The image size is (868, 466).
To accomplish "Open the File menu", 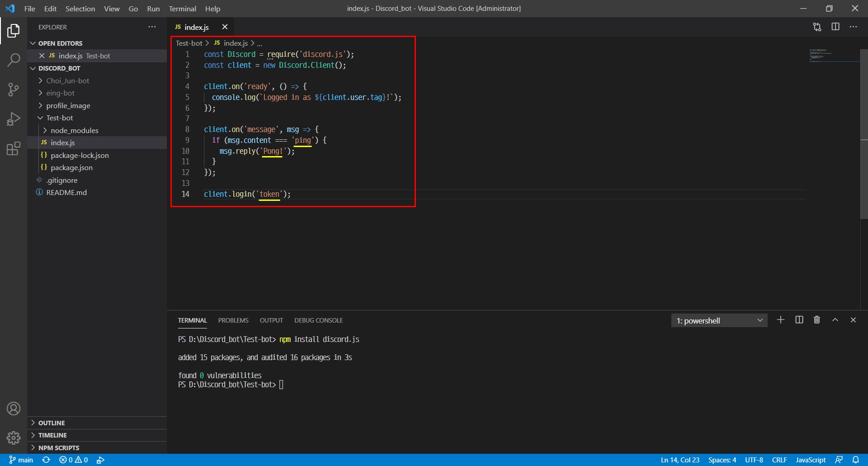I will click(30, 9).
